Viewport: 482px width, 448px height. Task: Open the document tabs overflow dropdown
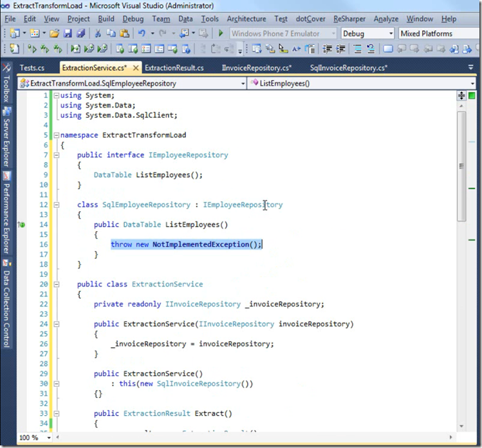[x=470, y=67]
